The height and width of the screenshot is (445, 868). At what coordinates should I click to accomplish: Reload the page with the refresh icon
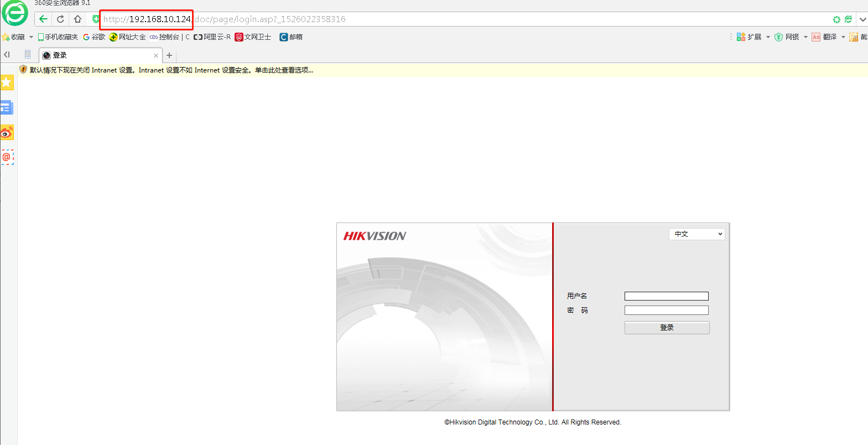[60, 19]
